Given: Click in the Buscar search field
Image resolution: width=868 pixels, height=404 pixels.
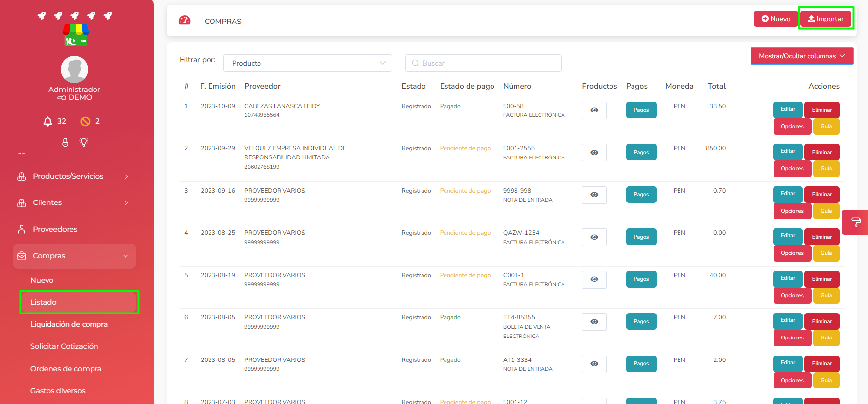Looking at the screenshot, I should click(483, 63).
